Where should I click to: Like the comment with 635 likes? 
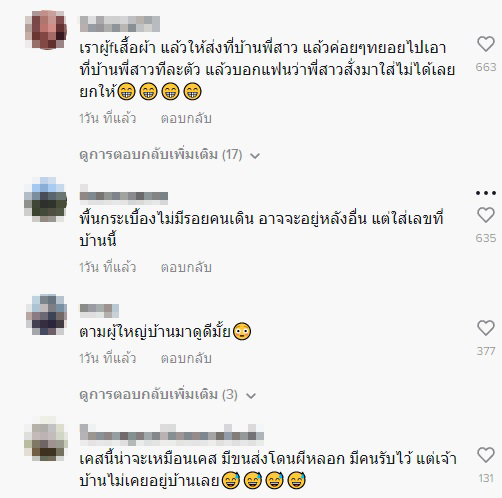click(486, 215)
